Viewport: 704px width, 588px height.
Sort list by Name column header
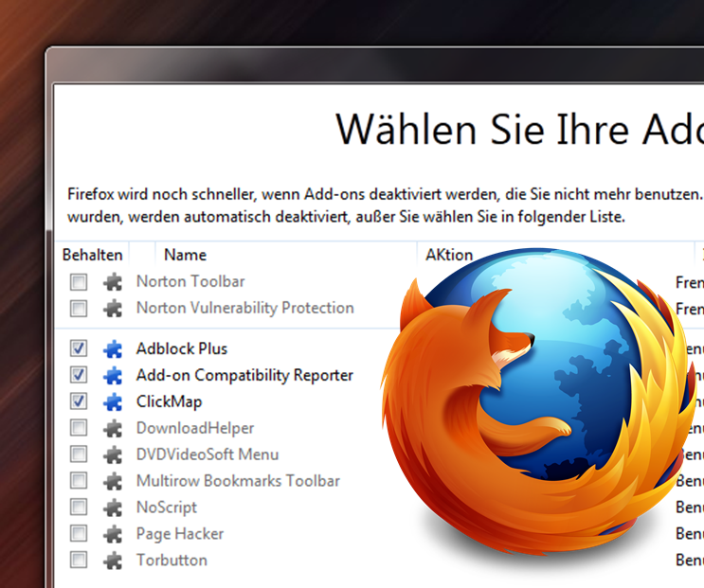pyautogui.click(x=185, y=255)
